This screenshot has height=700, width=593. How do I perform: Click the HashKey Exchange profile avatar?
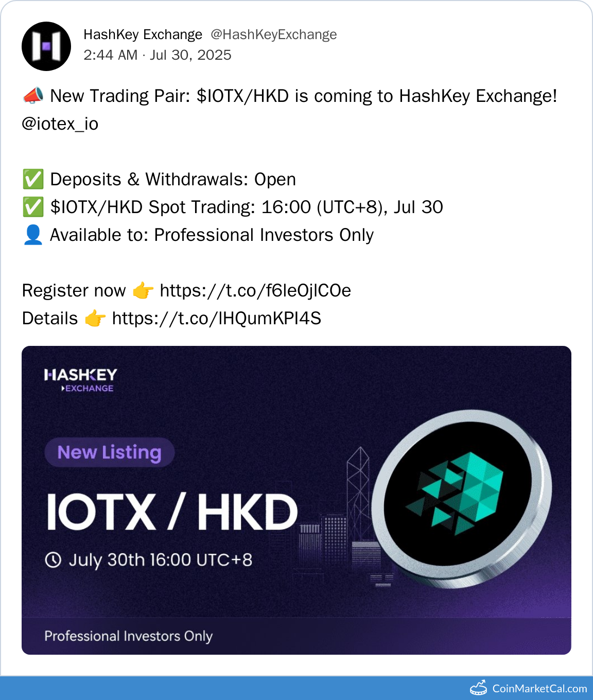tap(46, 46)
